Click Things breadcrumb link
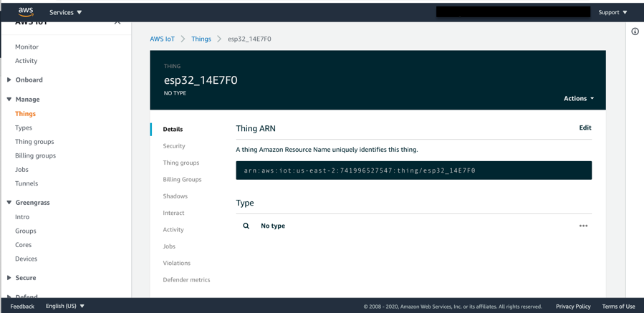The image size is (644, 313). point(201,39)
